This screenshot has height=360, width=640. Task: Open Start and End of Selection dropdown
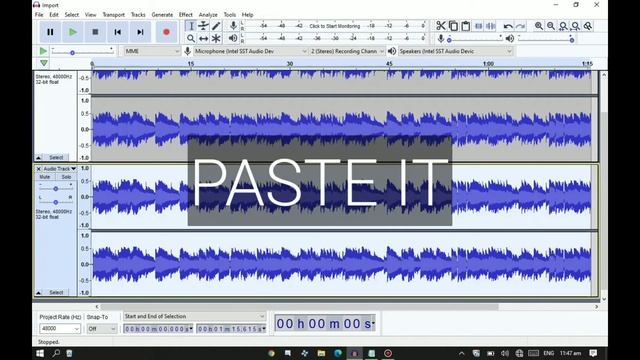click(194, 316)
